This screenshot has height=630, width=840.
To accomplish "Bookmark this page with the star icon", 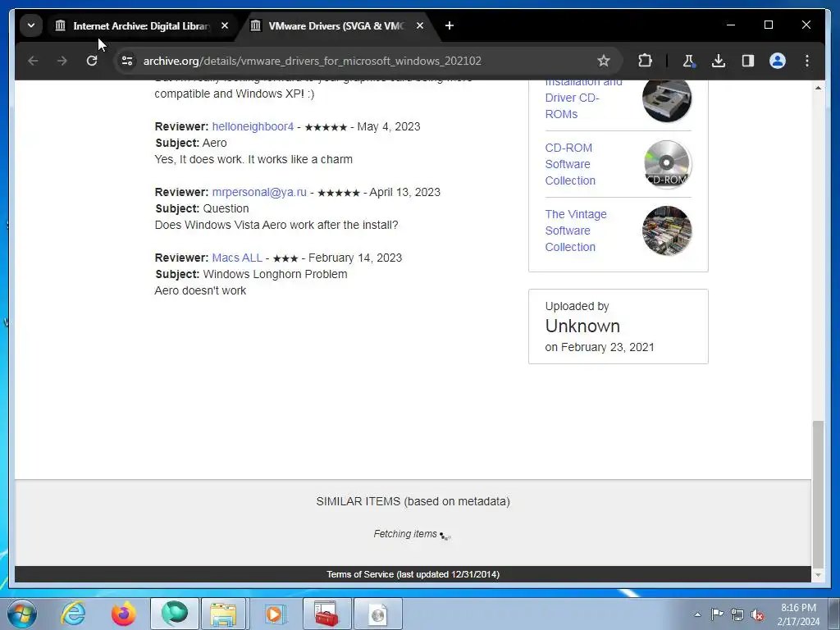I will click(x=604, y=61).
